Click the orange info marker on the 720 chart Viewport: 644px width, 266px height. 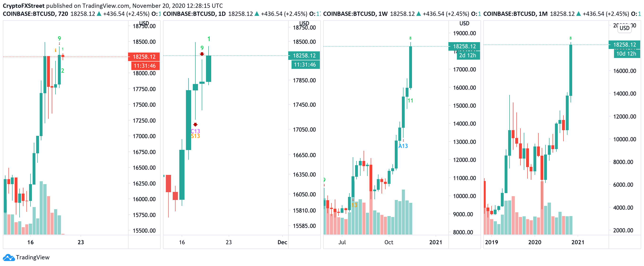tap(56, 50)
